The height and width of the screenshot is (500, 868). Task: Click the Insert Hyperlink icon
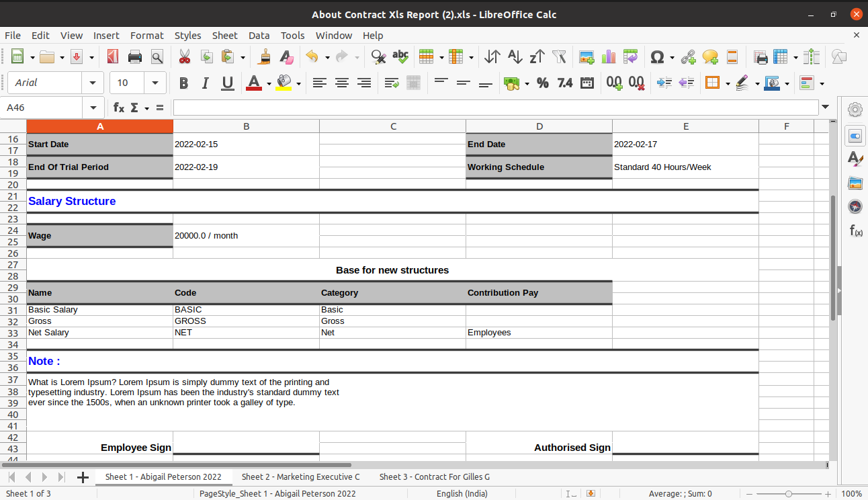[x=688, y=57]
